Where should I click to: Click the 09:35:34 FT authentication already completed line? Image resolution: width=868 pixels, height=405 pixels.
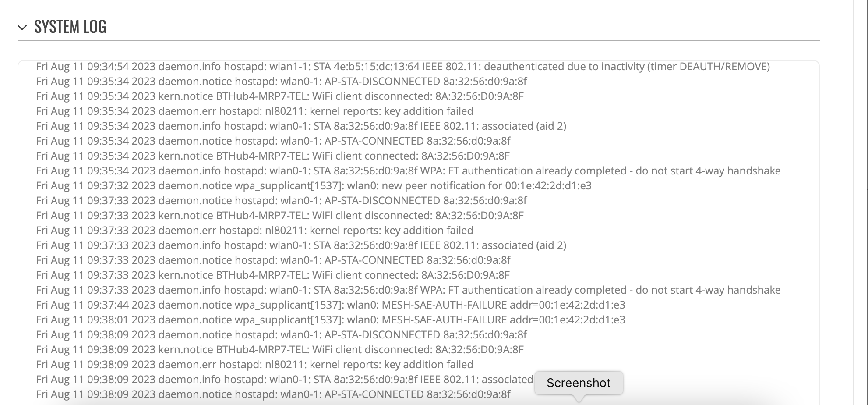(408, 171)
